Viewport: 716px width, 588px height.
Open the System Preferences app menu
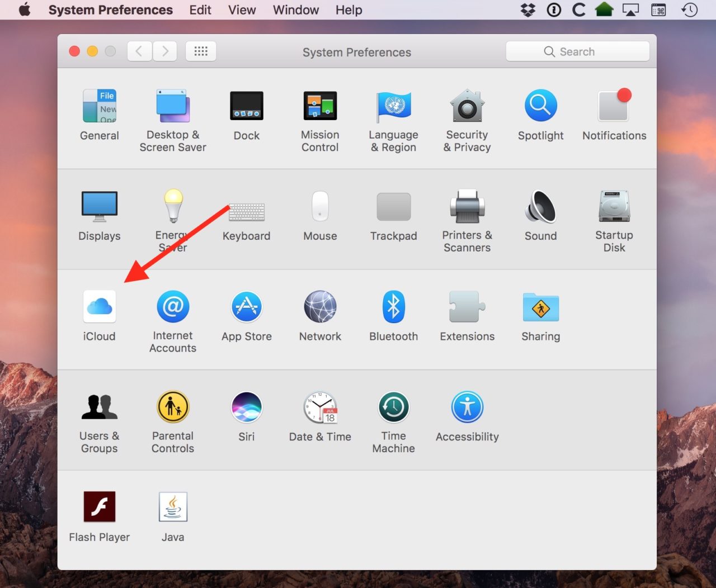[111, 10]
